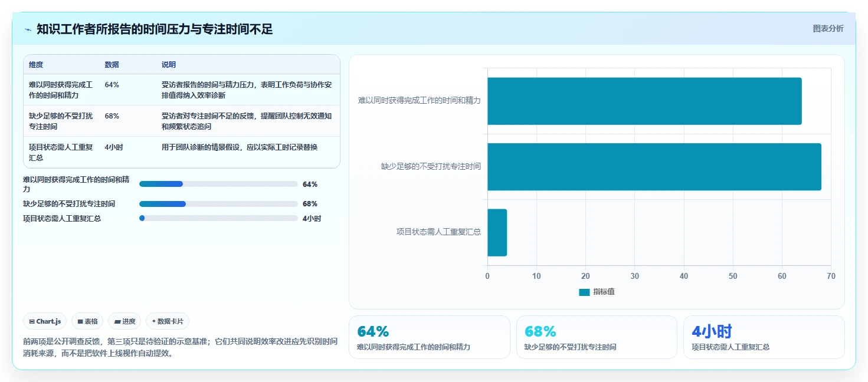This screenshot has height=382, width=868.
Task: Click the 4小时 progress bar track
Action: 218,218
